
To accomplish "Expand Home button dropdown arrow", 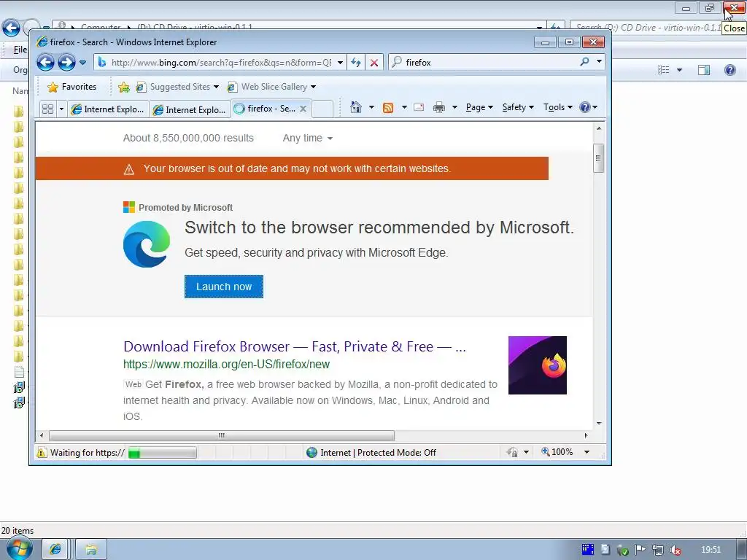I will [x=371, y=107].
